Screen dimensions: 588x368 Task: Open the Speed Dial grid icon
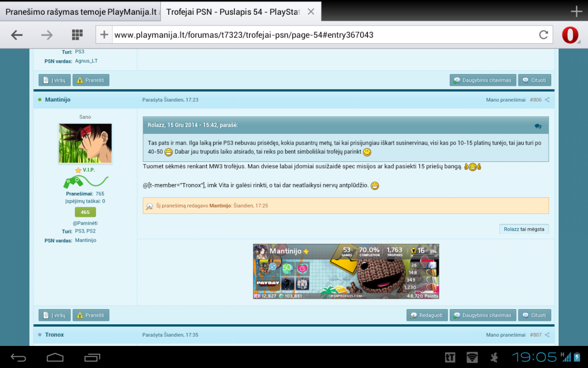(x=77, y=35)
